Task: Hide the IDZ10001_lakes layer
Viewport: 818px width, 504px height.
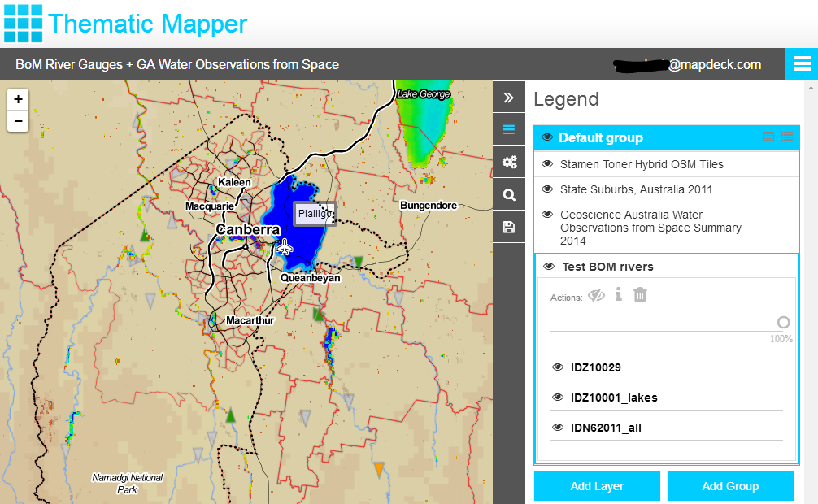Action: [557, 398]
